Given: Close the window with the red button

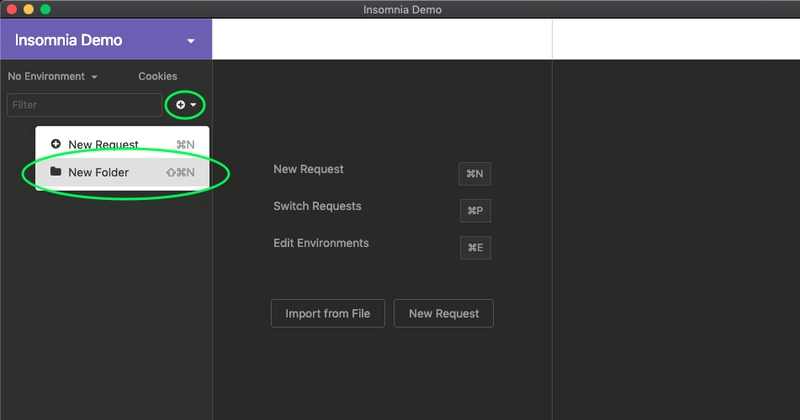Looking at the screenshot, I should (x=12, y=9).
